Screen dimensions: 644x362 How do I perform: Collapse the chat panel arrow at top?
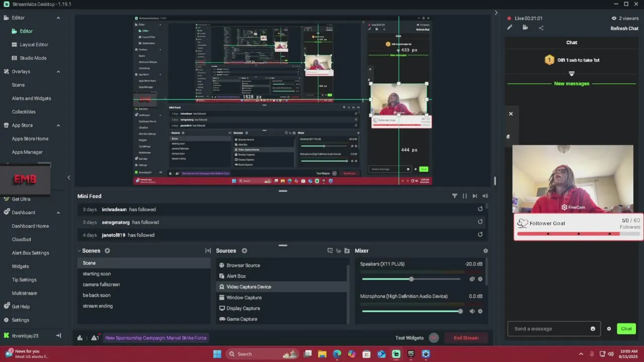pyautogui.click(x=496, y=13)
